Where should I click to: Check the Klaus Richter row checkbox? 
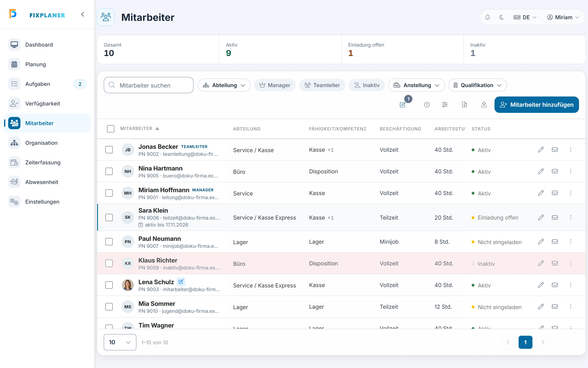click(x=109, y=263)
